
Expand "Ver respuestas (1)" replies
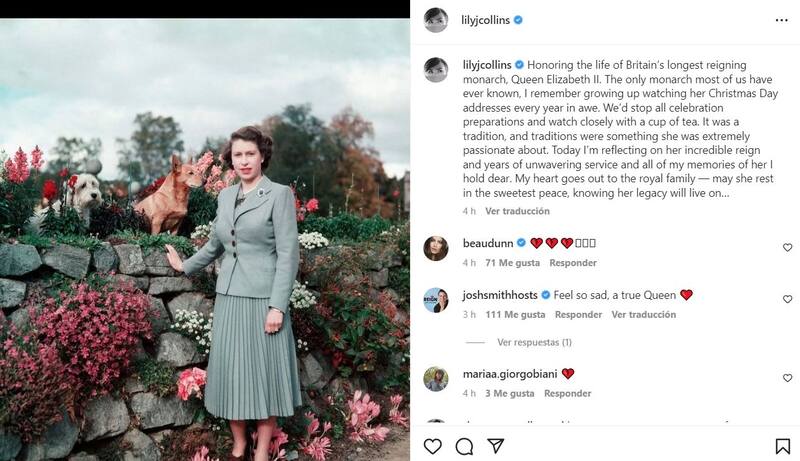534,342
